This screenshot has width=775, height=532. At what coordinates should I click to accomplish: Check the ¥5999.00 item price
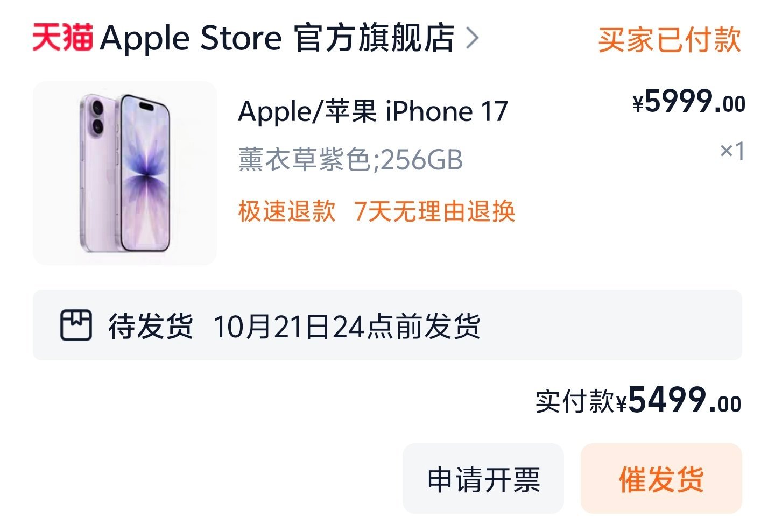(689, 101)
